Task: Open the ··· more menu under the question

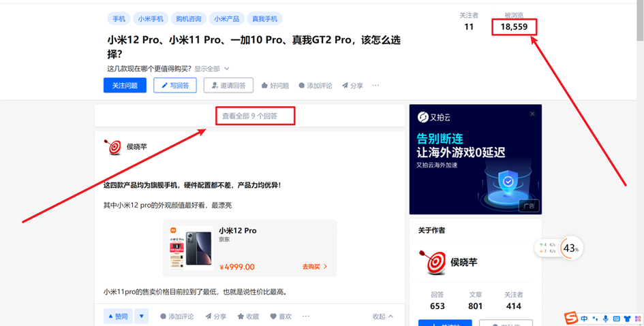Action: click(x=375, y=85)
